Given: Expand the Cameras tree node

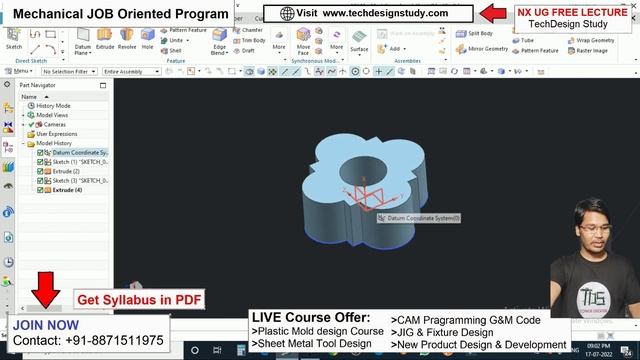Looking at the screenshot, I should pos(23,124).
